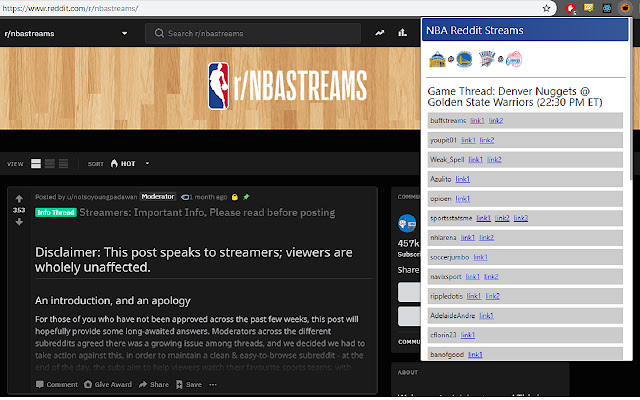This screenshot has height=400, width=640.
Task: Open Weak_Spell link2
Action: click(x=494, y=160)
